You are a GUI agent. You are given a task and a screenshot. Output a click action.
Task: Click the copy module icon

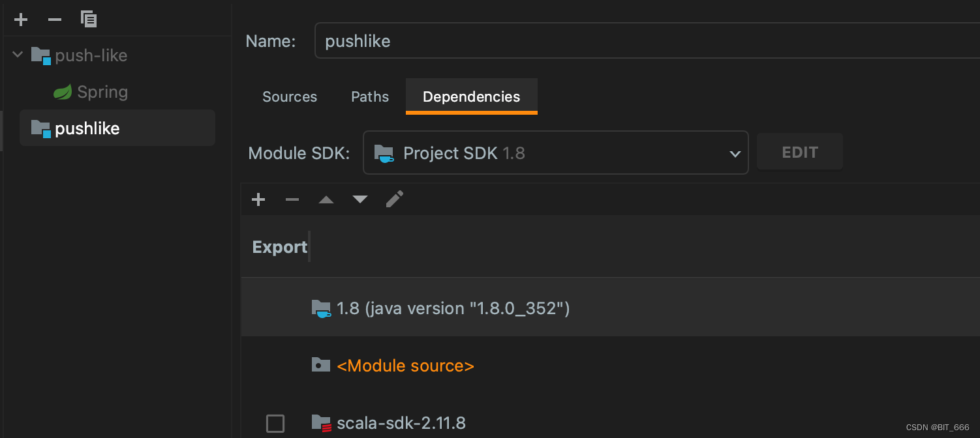(89, 19)
